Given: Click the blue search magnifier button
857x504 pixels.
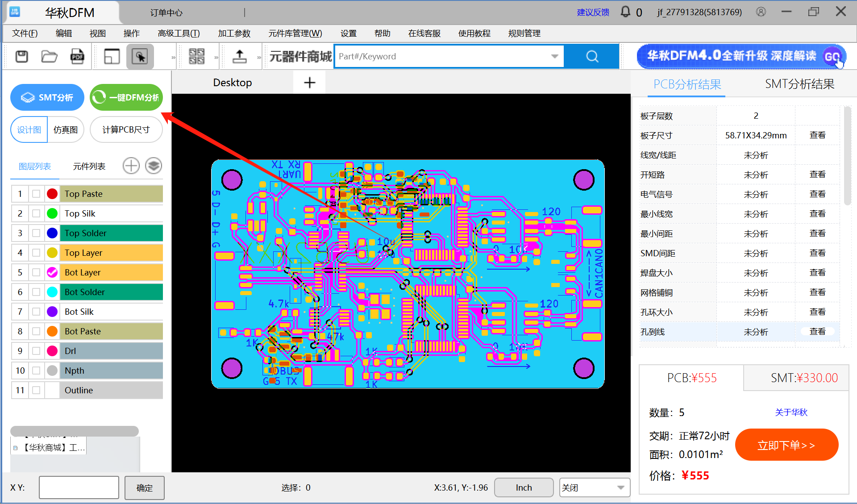Looking at the screenshot, I should click(x=592, y=56).
